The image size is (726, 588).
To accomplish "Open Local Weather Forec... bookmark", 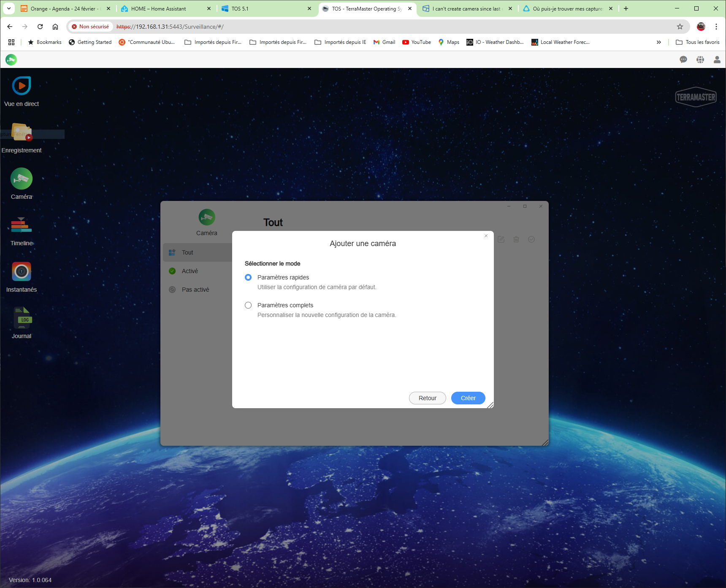I will (561, 42).
